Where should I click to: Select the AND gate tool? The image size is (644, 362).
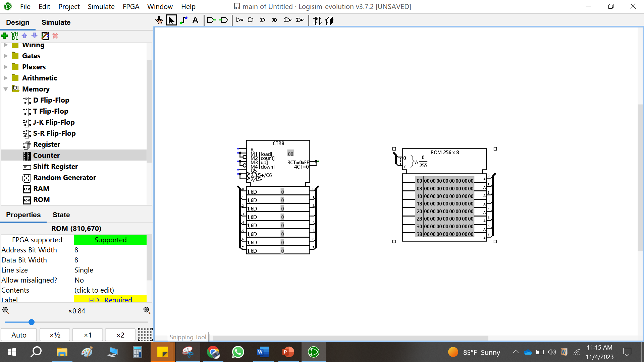pos(251,20)
